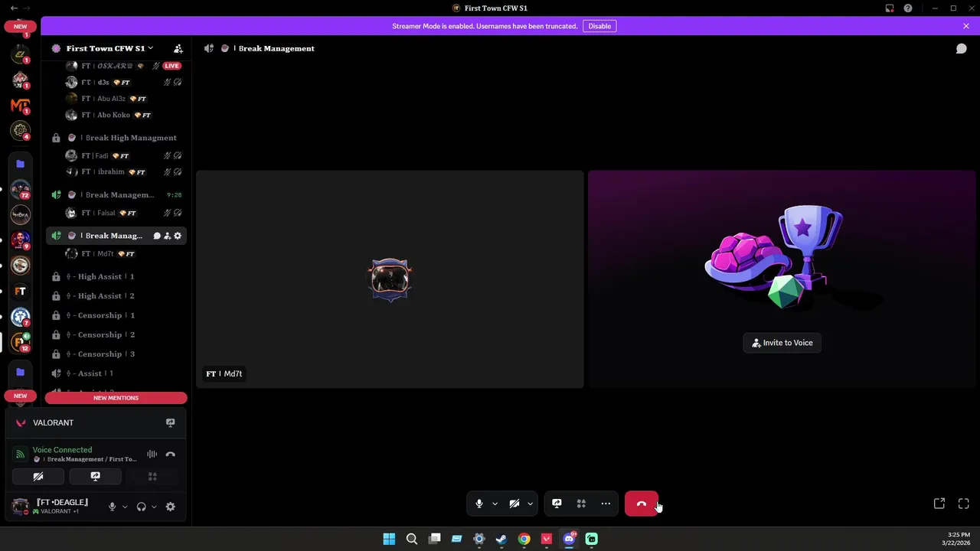The width and height of the screenshot is (980, 551).
Task: Expand First Town CFW S1 server menu
Action: coord(109,48)
